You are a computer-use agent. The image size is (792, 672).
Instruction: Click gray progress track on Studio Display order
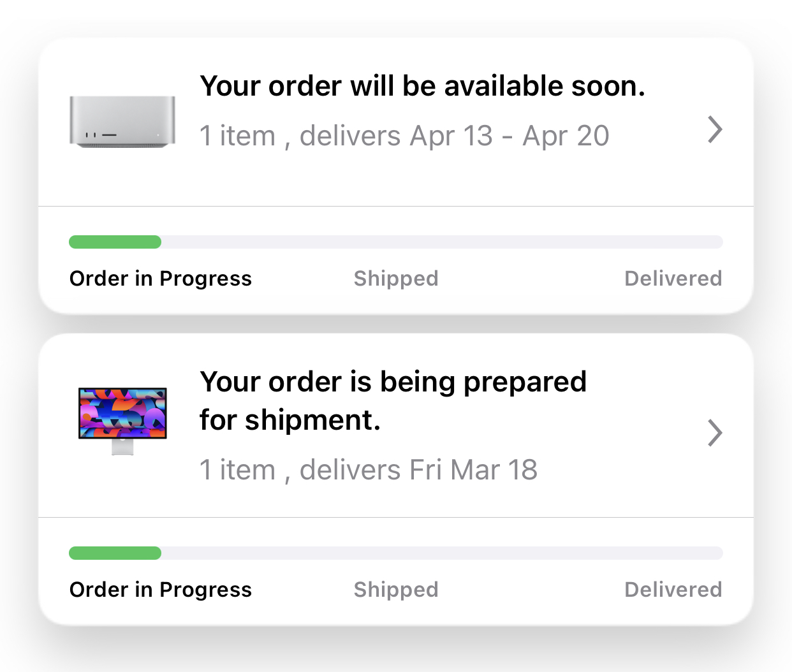pos(441,553)
